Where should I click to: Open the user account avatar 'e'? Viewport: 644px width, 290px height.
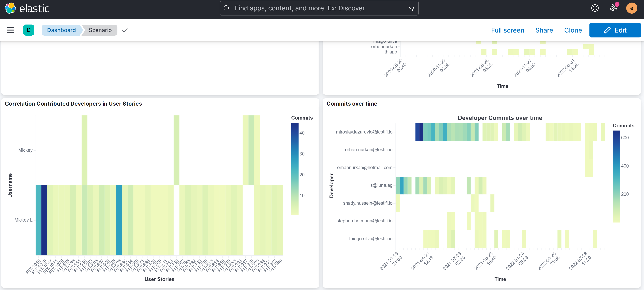tap(632, 8)
